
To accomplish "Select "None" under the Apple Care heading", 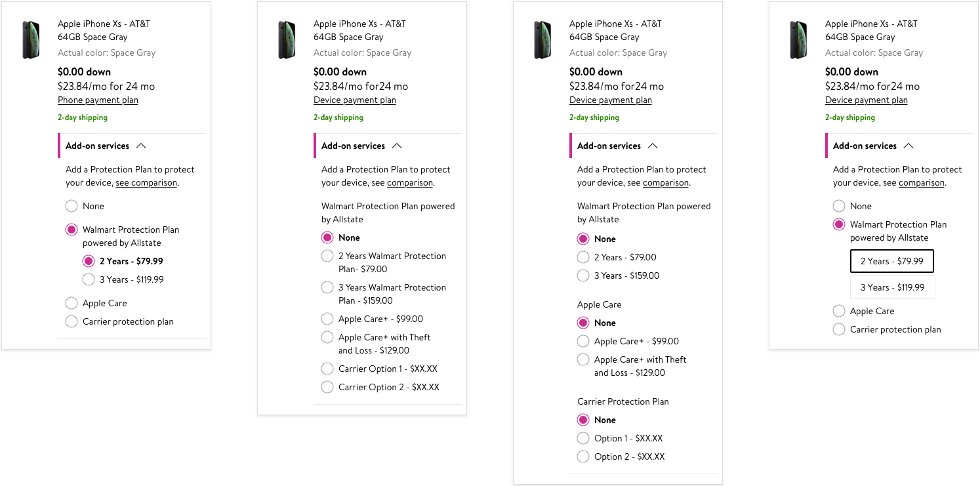I will (583, 323).
